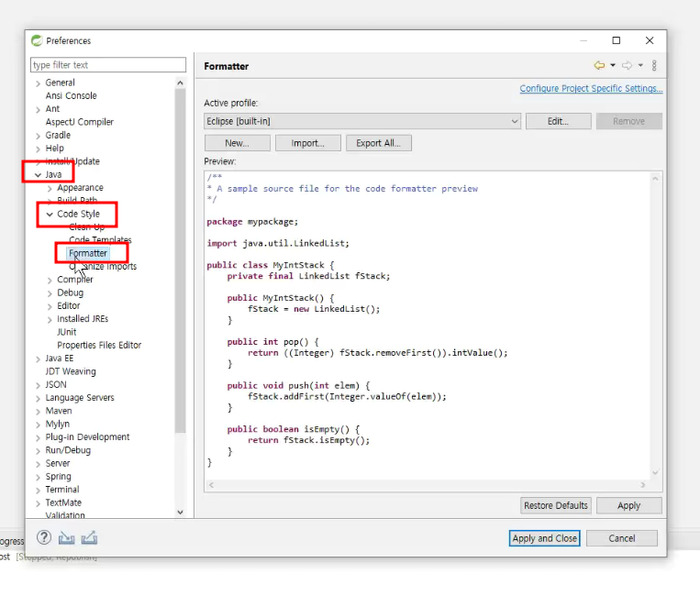Click the Import... button
Image resolution: width=700 pixels, height=607 pixels.
coord(307,143)
